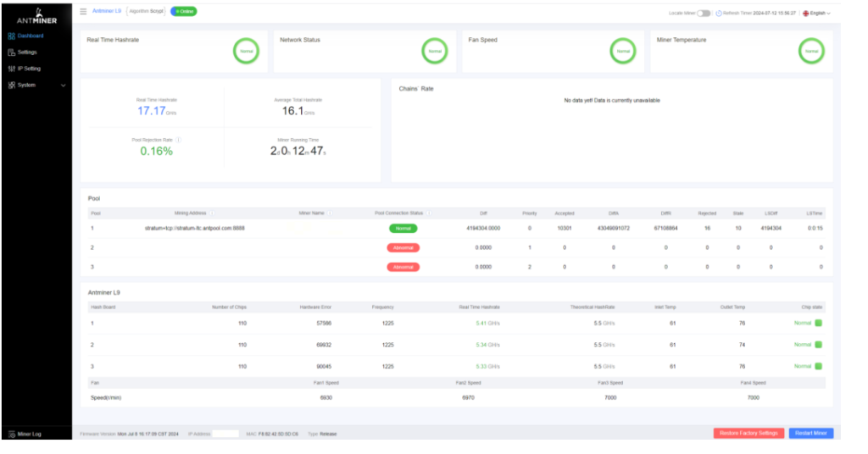Click the Antminer logo in the sidebar
The height and width of the screenshot is (454, 868).
point(36,16)
